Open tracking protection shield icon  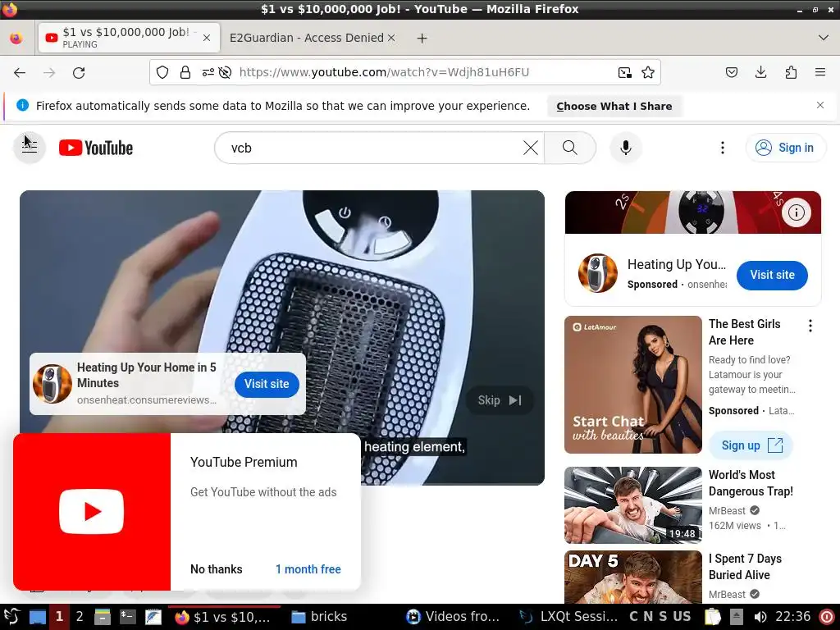(162, 72)
